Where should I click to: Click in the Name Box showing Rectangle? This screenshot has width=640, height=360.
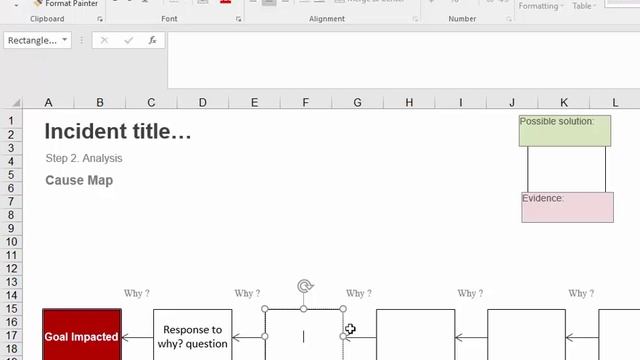click(32, 40)
